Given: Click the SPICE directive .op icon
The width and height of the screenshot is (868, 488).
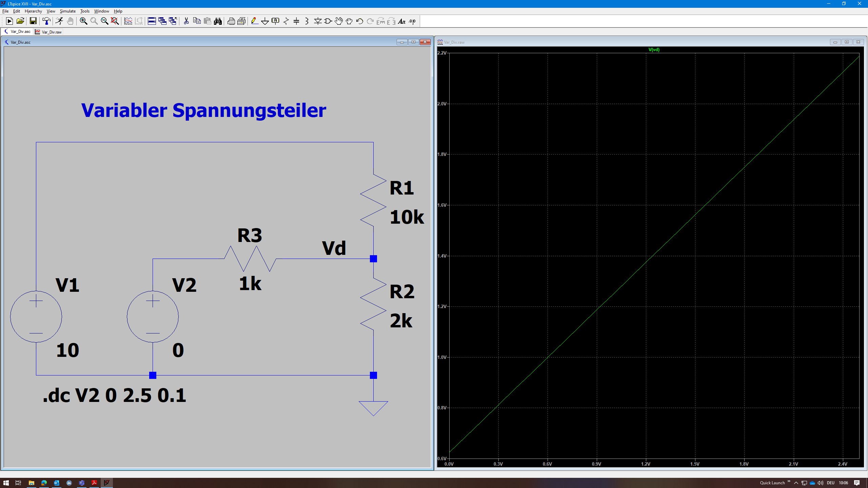Looking at the screenshot, I should tap(412, 21).
